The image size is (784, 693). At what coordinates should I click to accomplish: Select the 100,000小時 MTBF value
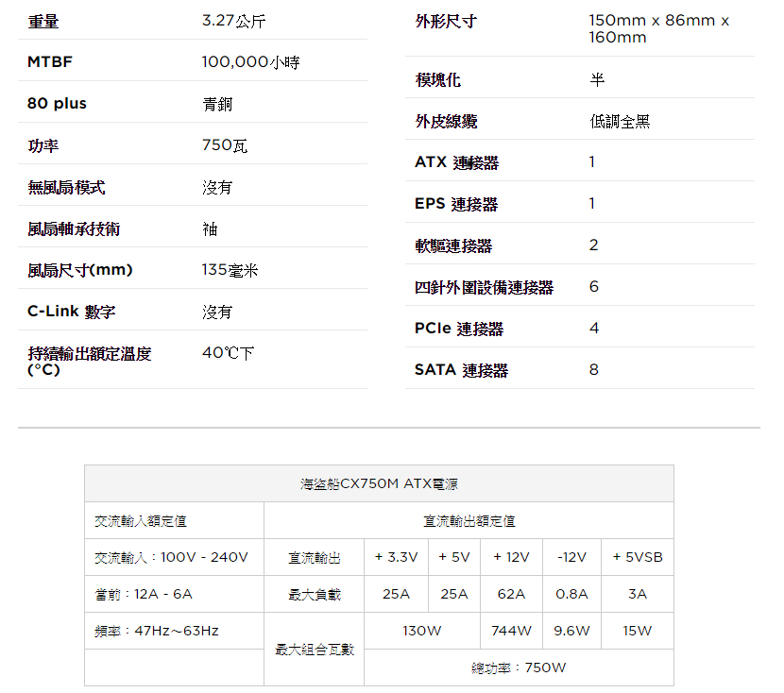pos(251,62)
